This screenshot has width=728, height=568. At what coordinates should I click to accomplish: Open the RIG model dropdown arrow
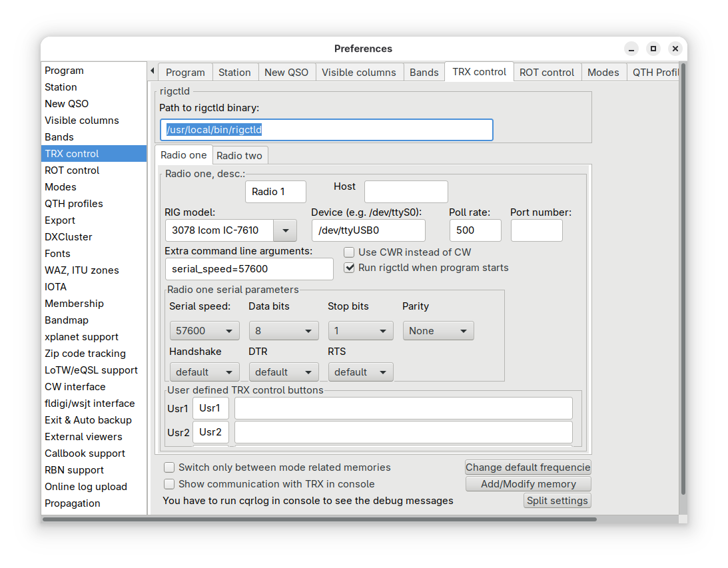(285, 230)
